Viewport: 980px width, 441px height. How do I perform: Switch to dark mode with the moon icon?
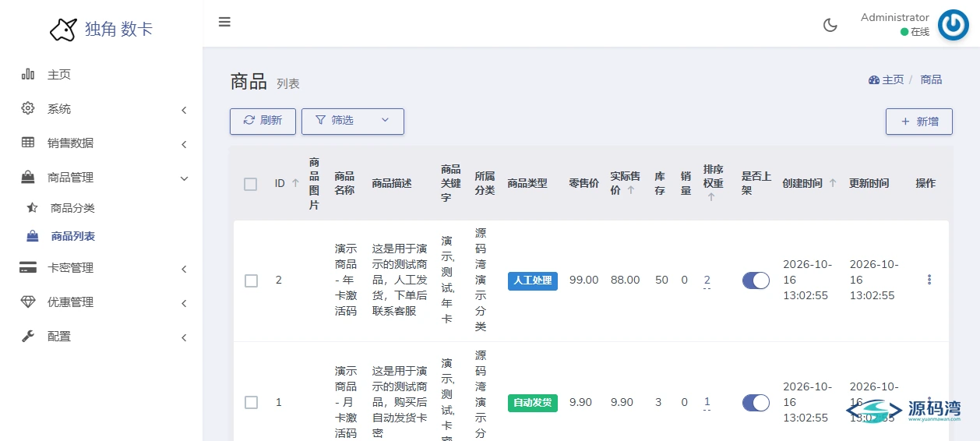tap(830, 25)
